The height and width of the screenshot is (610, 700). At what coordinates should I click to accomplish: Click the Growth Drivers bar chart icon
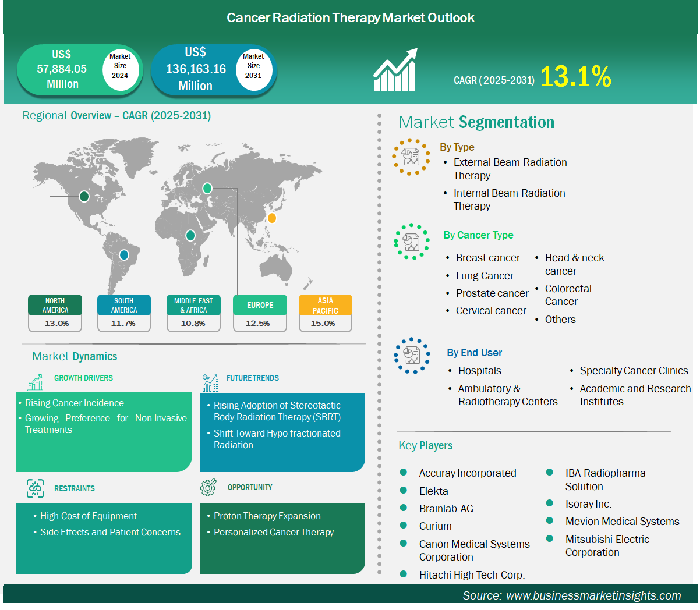[x=35, y=382]
